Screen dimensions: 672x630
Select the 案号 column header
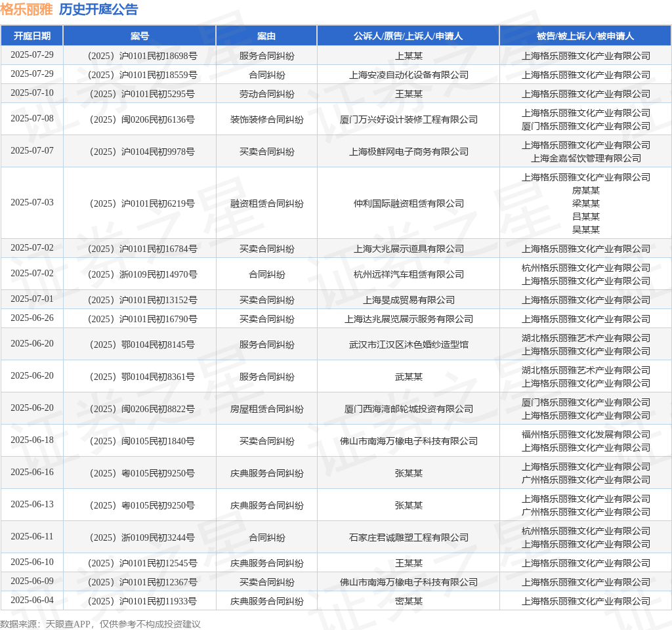[140, 36]
